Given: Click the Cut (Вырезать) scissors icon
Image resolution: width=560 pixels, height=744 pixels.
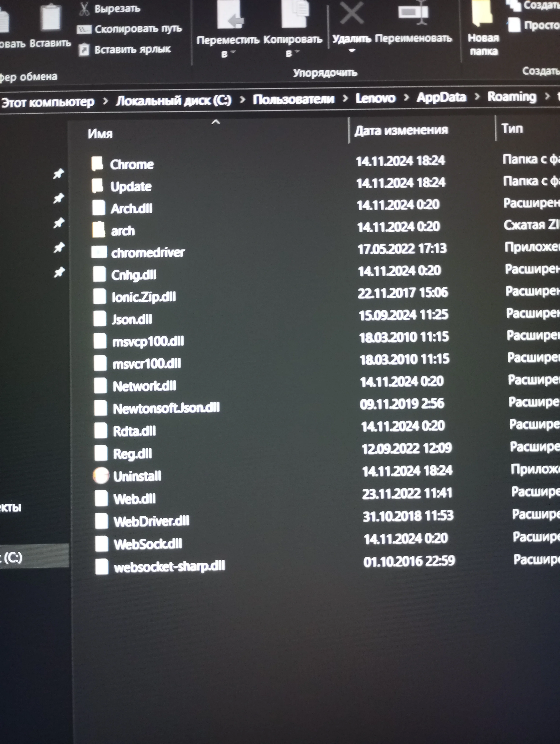Looking at the screenshot, I should point(84,9).
